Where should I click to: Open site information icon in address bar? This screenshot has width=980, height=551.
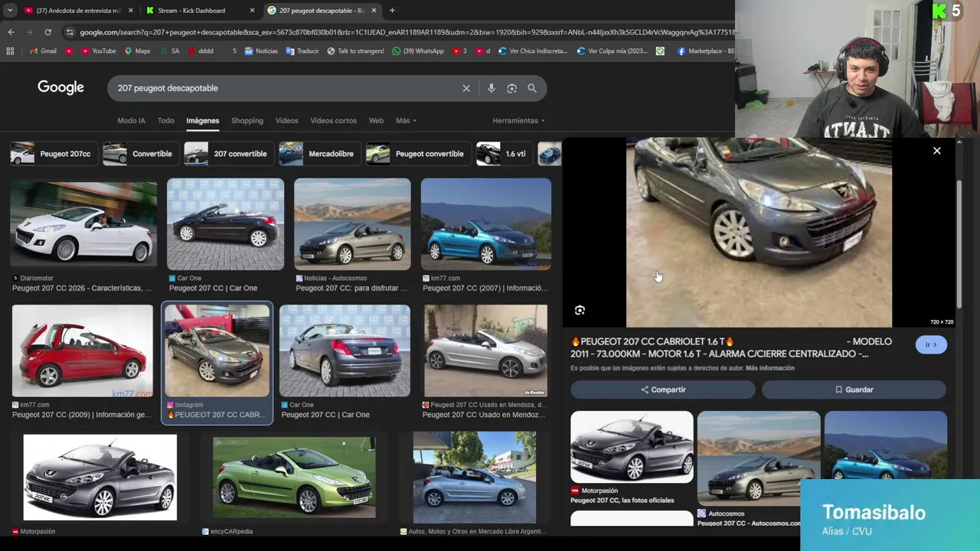[70, 32]
